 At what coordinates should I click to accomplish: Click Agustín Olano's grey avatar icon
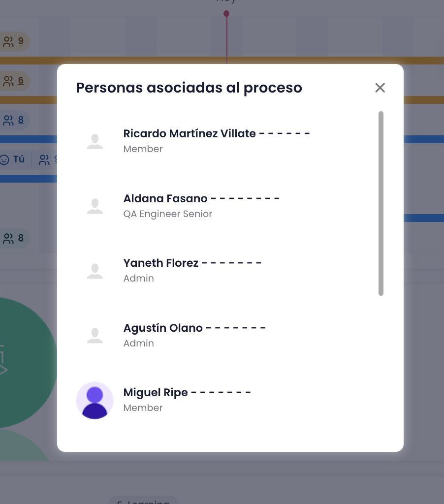click(x=95, y=335)
